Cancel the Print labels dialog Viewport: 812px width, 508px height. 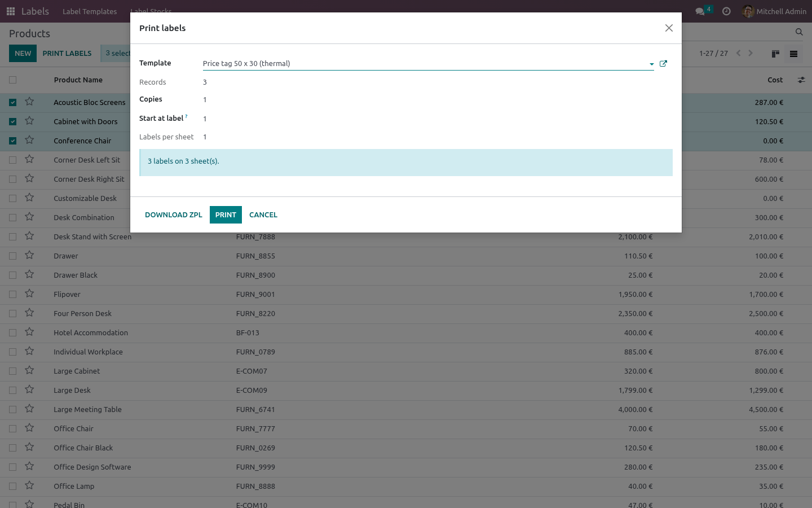click(x=263, y=215)
